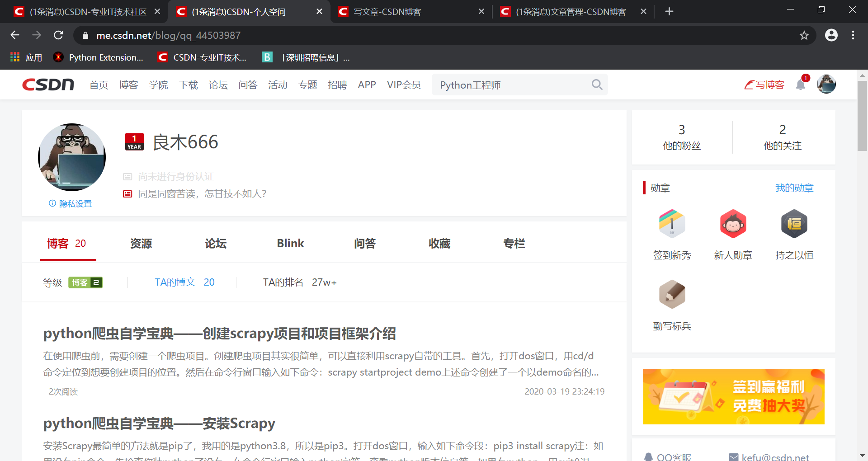Open the 应用 apps shortcut

[26, 57]
